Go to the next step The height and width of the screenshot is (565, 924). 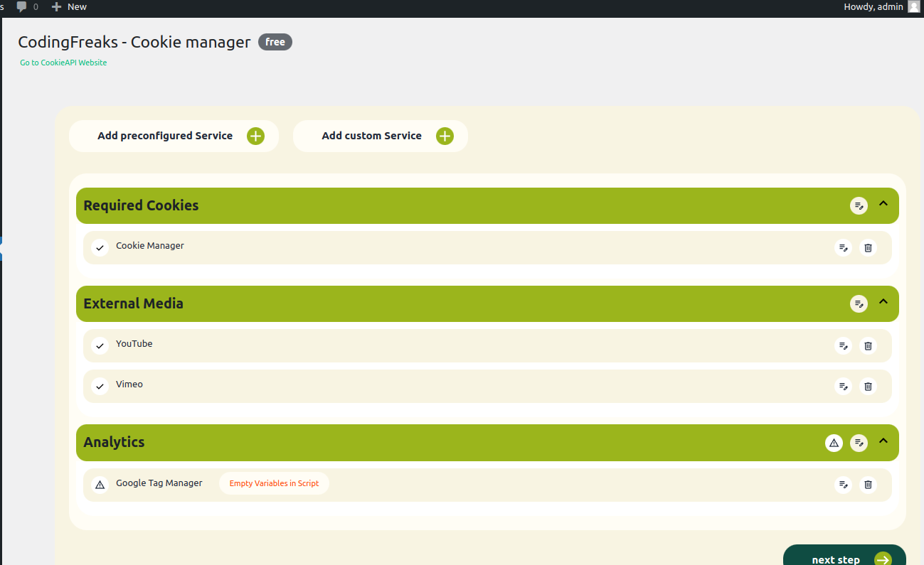(844, 556)
